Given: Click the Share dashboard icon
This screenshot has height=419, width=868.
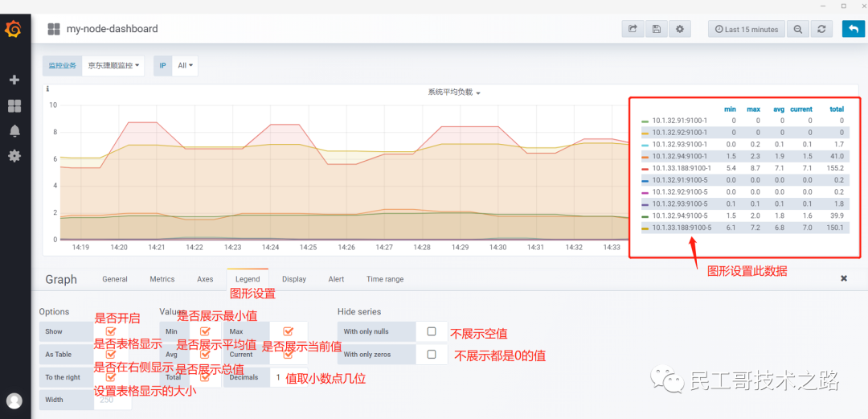Looking at the screenshot, I should (633, 29).
